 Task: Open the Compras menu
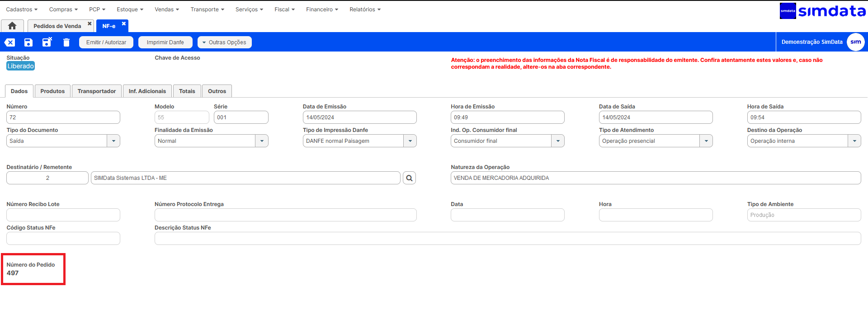tap(63, 9)
